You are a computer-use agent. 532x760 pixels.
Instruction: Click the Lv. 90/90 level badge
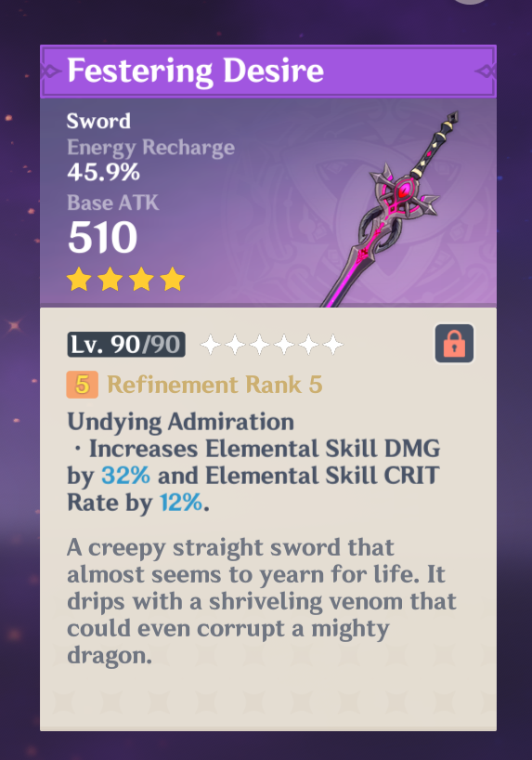[126, 345]
